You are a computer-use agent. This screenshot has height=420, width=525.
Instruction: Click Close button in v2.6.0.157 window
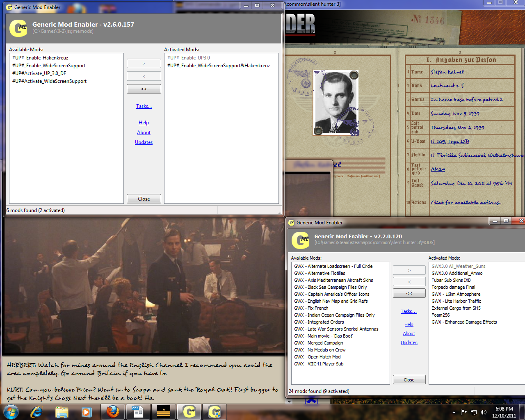click(144, 199)
